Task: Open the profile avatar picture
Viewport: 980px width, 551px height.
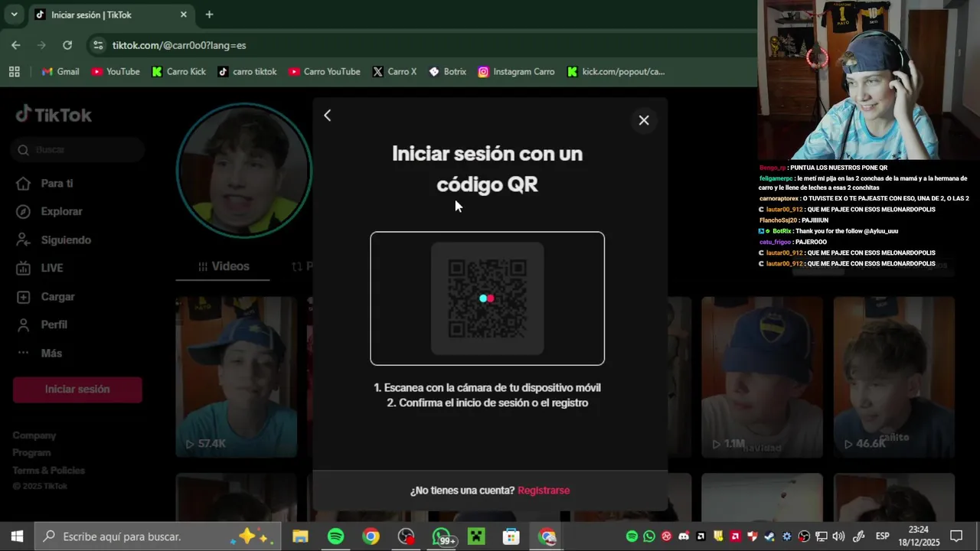Action: (244, 170)
